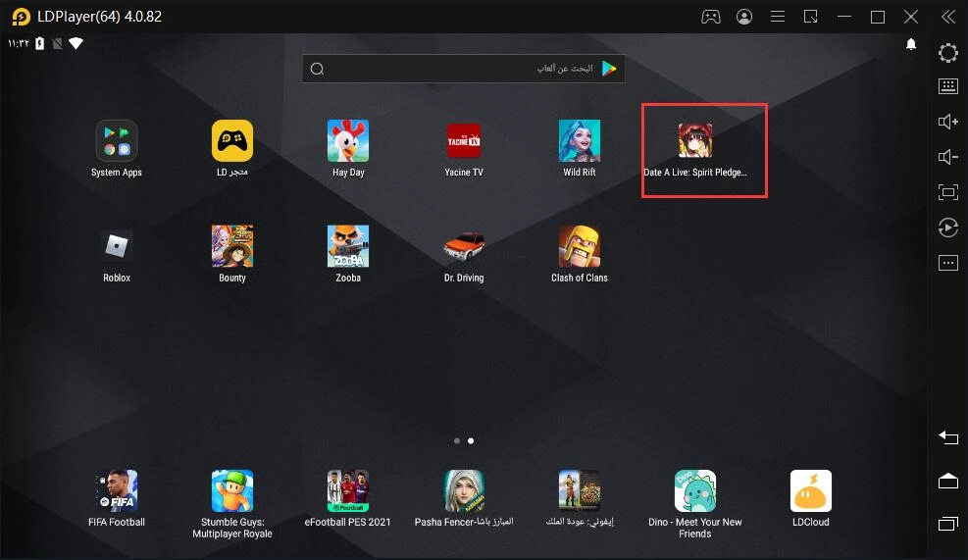
Task: Open LDPlayer settings gear icon
Action: coord(948,53)
